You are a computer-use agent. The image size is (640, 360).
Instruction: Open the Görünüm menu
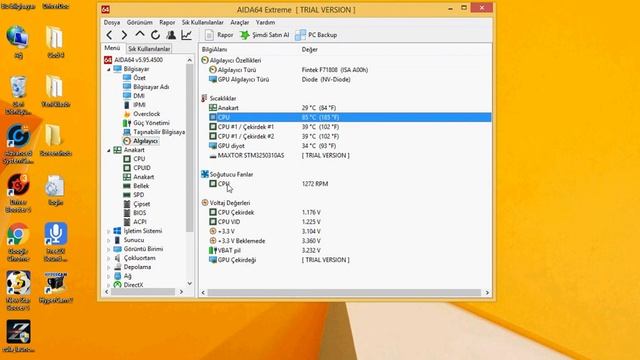[140, 22]
